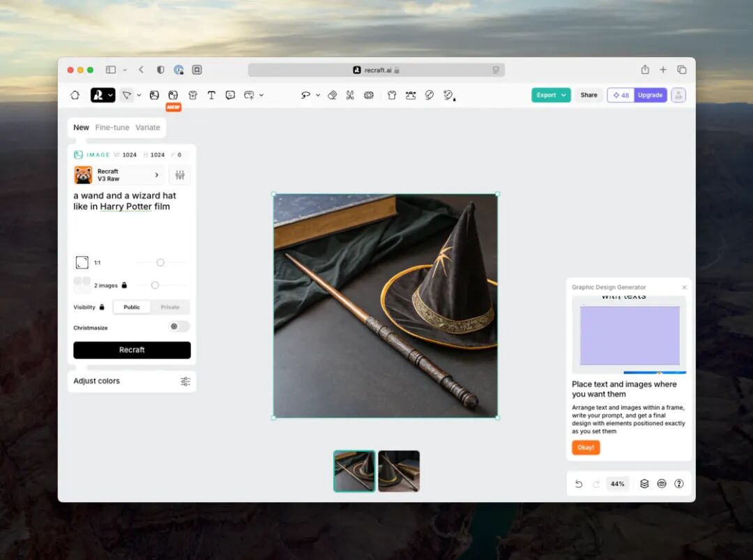
Task: Go to the Recraft home icon
Action: point(75,95)
